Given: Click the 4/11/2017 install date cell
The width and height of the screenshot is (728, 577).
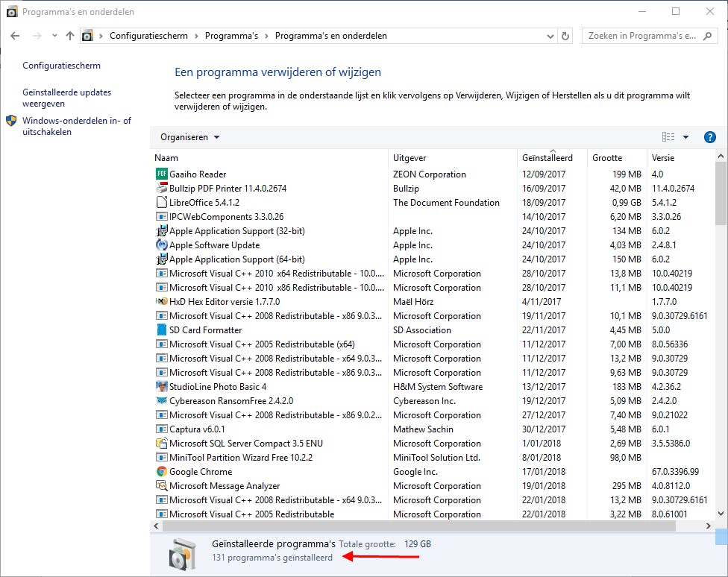Looking at the screenshot, I should (x=542, y=302).
